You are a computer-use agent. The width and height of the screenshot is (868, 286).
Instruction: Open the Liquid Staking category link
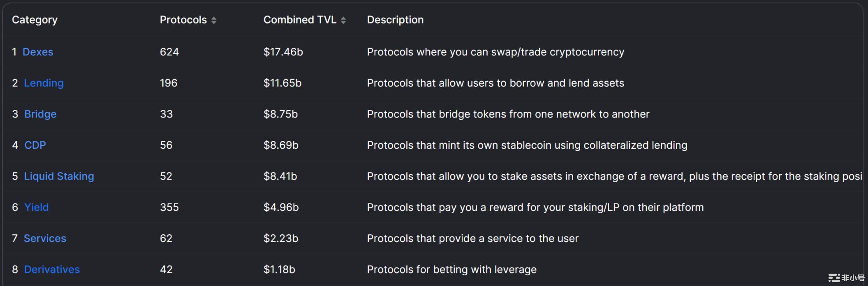tap(59, 176)
